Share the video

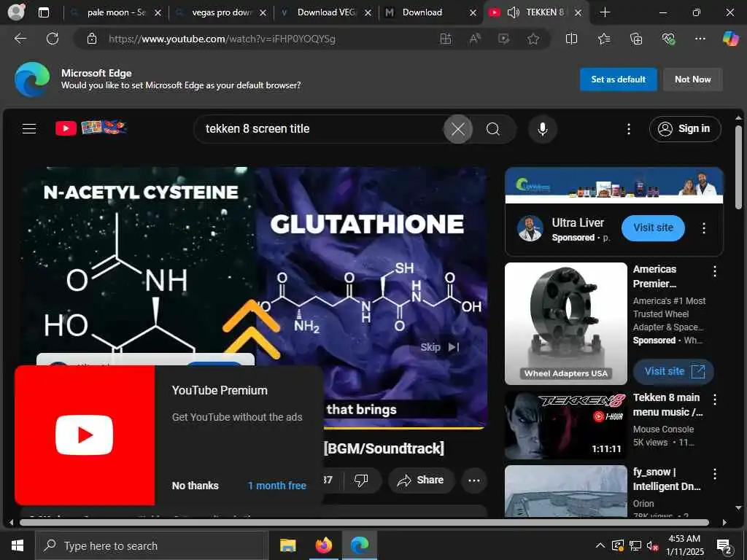pyautogui.click(x=421, y=480)
